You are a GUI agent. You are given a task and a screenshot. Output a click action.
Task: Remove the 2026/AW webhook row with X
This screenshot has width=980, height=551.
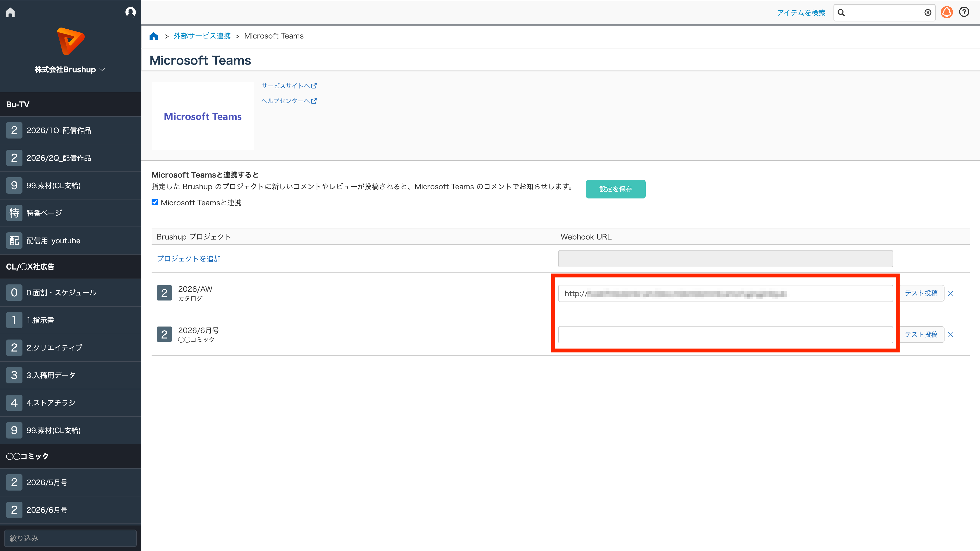tap(951, 293)
